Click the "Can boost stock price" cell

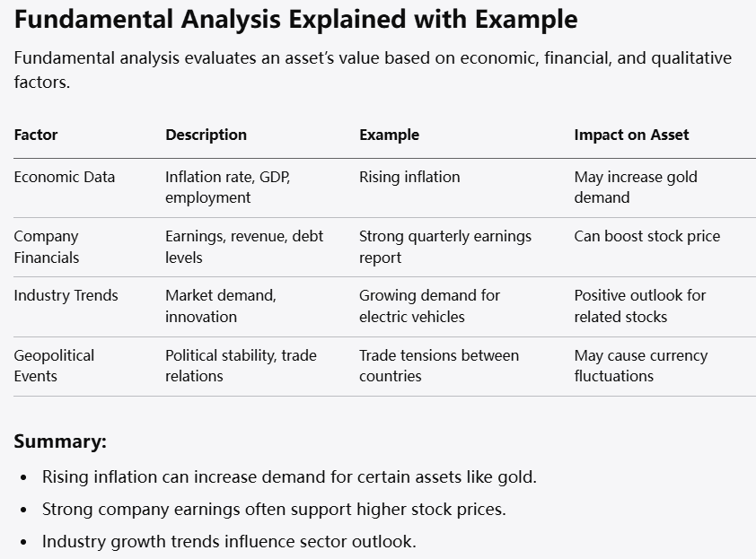point(646,236)
